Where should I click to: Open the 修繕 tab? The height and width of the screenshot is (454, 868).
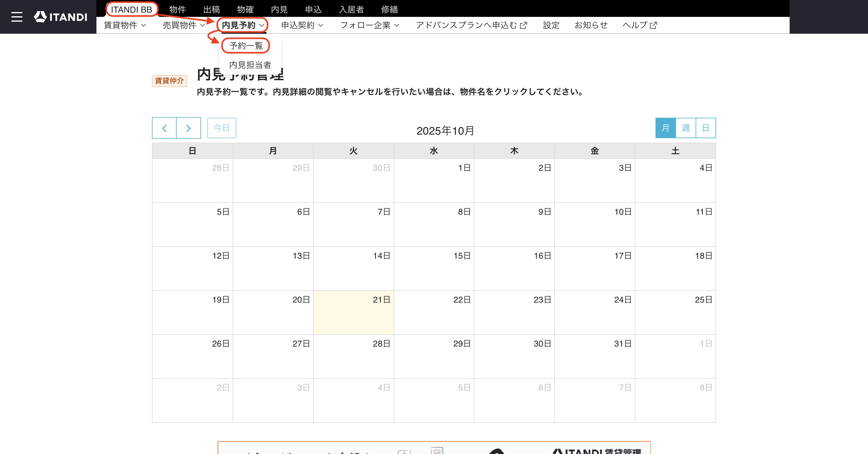coord(389,9)
